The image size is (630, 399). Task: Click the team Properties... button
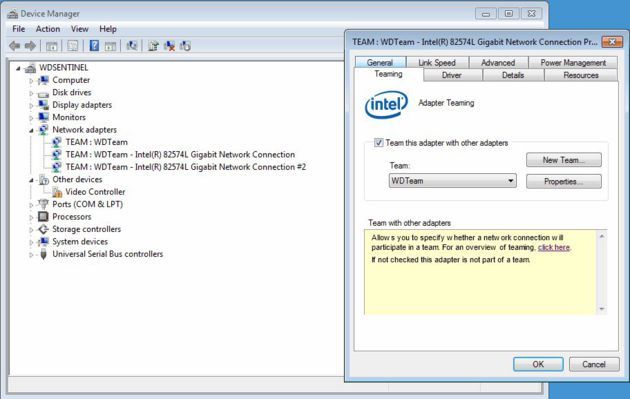[x=564, y=181]
